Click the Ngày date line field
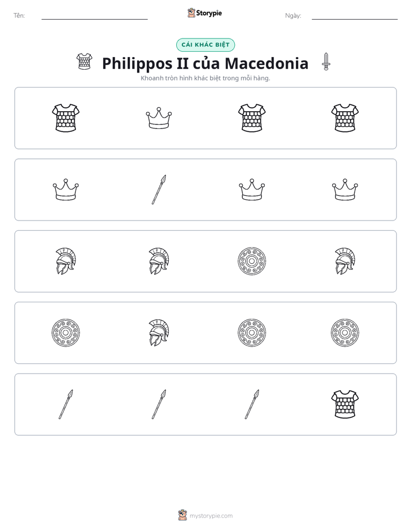This screenshot has width=411, height=532. 355,16
